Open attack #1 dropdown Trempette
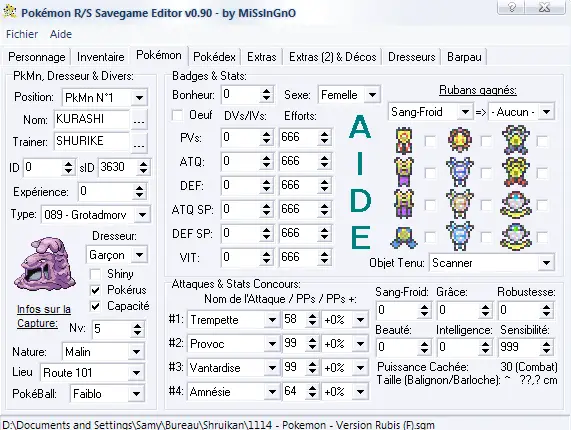The image size is (571, 430). tap(233, 320)
